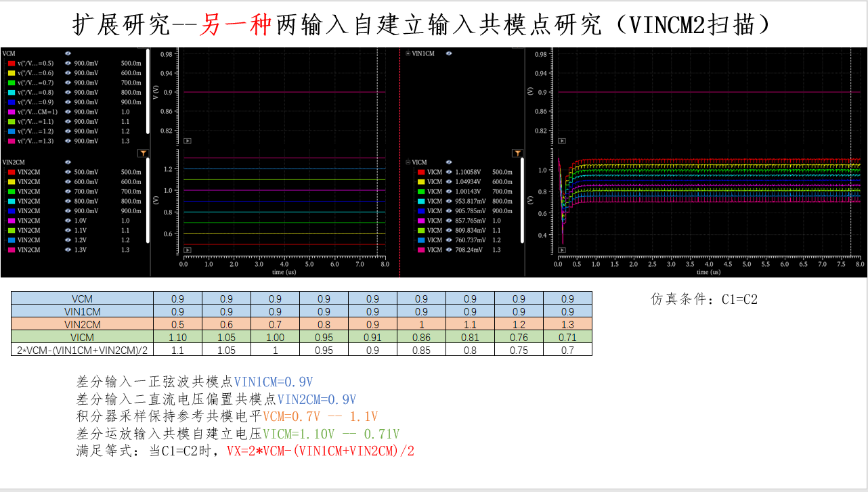Select VIN2CM group header label
This screenshot has width=868, height=492.
pos(14,162)
